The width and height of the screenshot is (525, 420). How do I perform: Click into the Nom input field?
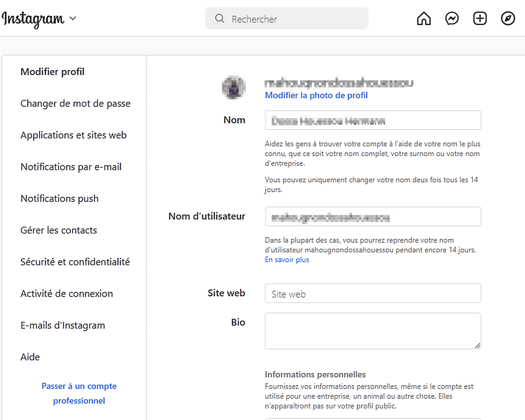[373, 120]
